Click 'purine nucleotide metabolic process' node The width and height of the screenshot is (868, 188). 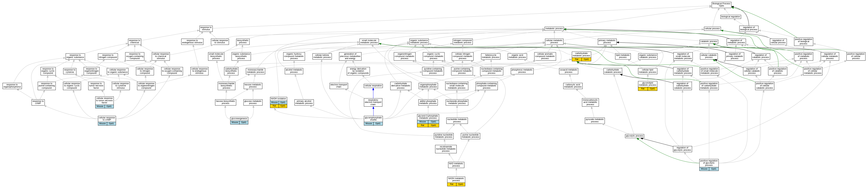click(470, 136)
